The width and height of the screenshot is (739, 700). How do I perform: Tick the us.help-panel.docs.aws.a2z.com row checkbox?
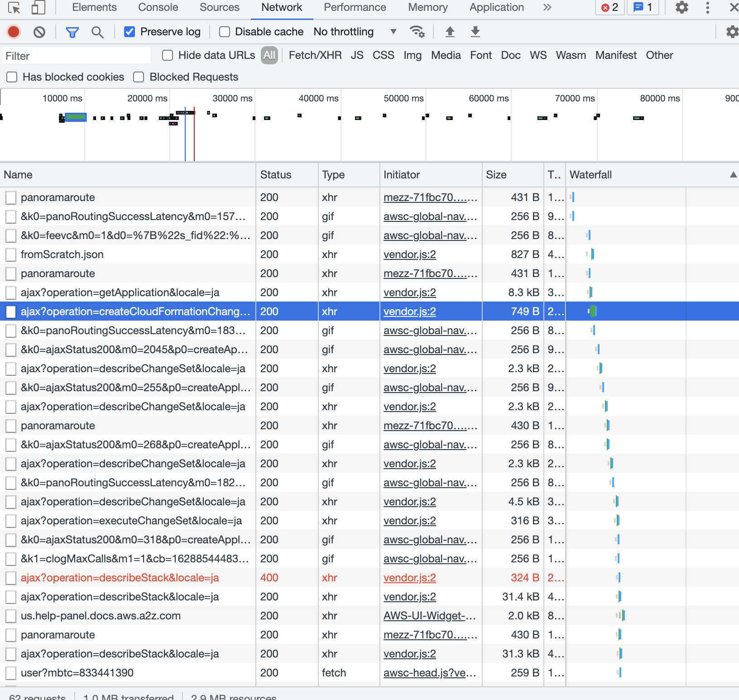tap(11, 616)
